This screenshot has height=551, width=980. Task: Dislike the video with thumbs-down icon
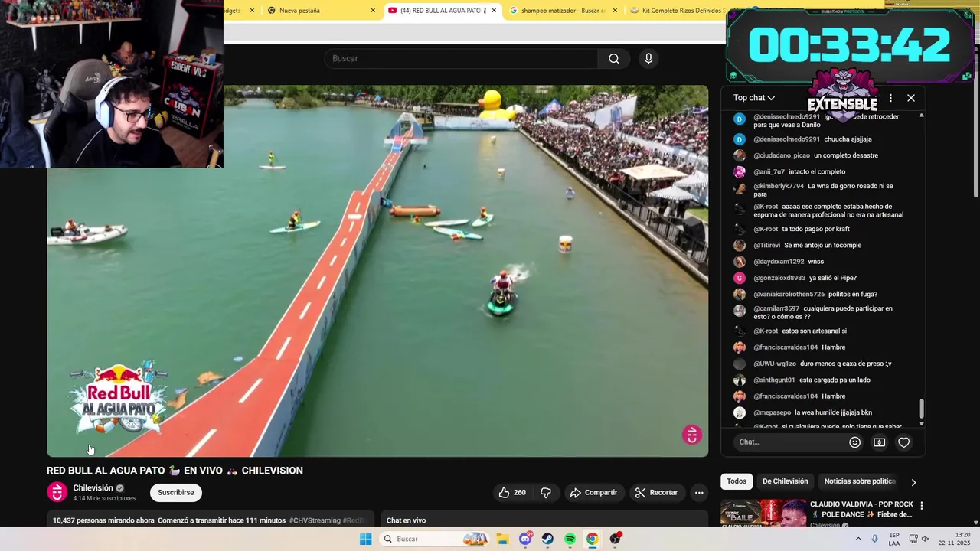point(546,493)
